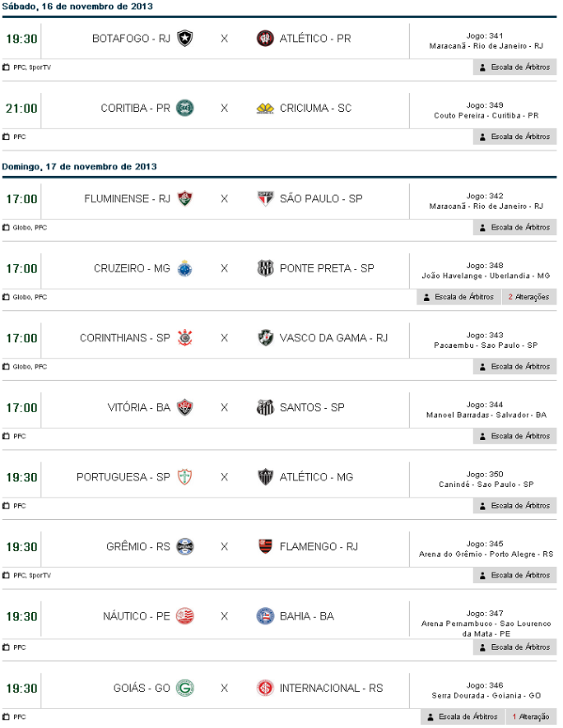Viewport: 563px width, 728px height.
Task: Click the Criciúma yellow crest
Action: point(265,108)
